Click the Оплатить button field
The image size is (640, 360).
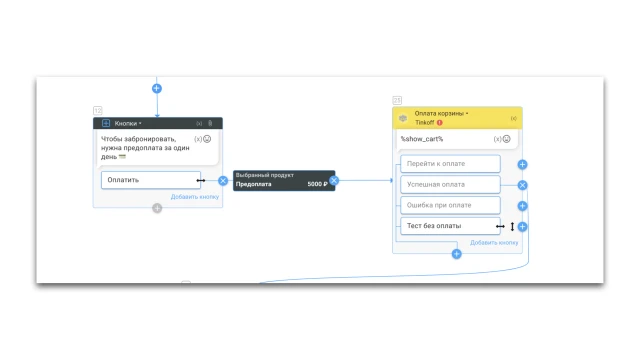click(151, 180)
